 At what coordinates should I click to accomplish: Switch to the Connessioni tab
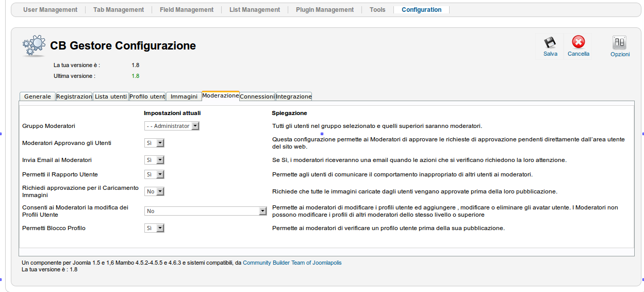[257, 96]
